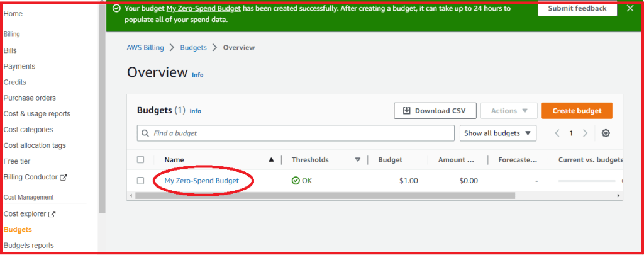This screenshot has width=644, height=255.
Task: Open Info link next to Overview
Action: [x=197, y=75]
